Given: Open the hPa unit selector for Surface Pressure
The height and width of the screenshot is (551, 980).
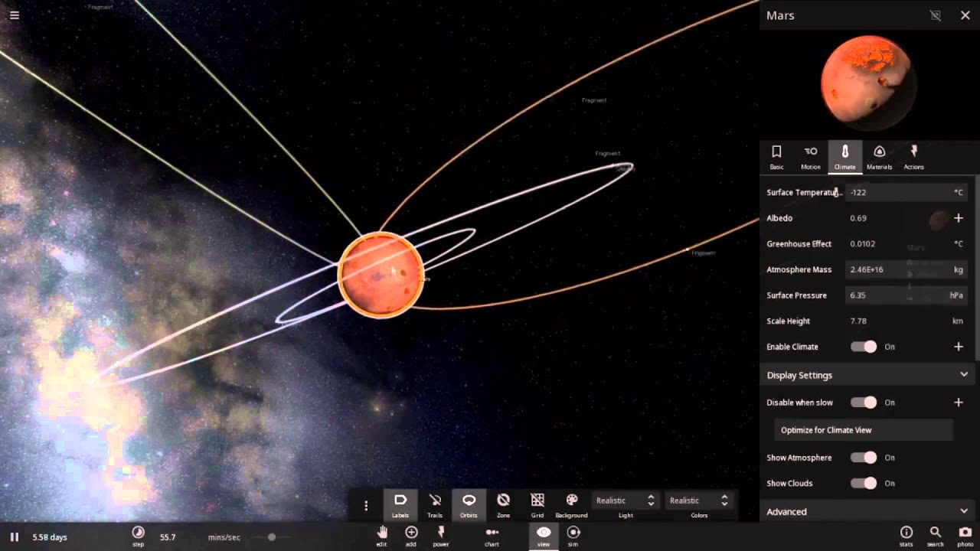Looking at the screenshot, I should [957, 295].
